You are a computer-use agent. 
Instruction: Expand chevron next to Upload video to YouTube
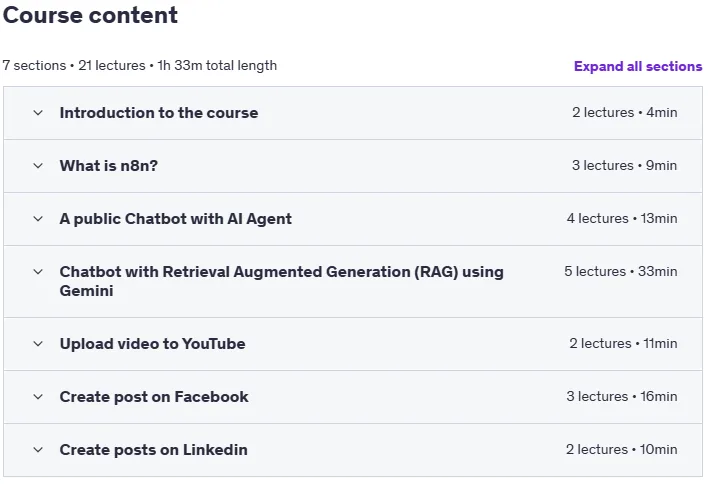tap(38, 344)
